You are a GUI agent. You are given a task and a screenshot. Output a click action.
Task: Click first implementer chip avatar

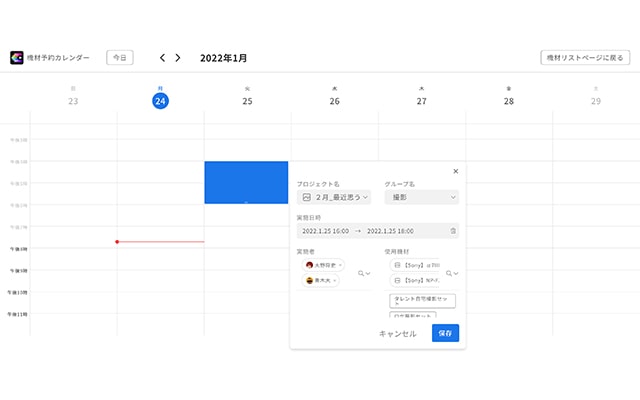click(309, 265)
